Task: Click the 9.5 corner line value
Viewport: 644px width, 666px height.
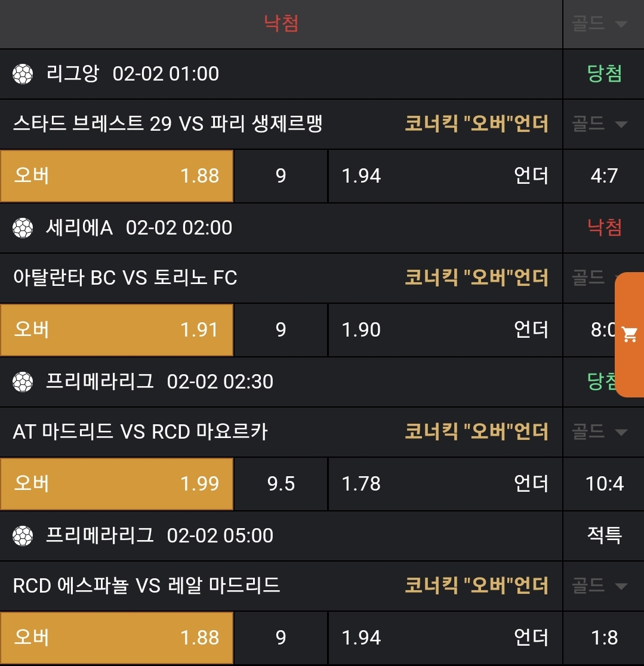Action: point(281,484)
